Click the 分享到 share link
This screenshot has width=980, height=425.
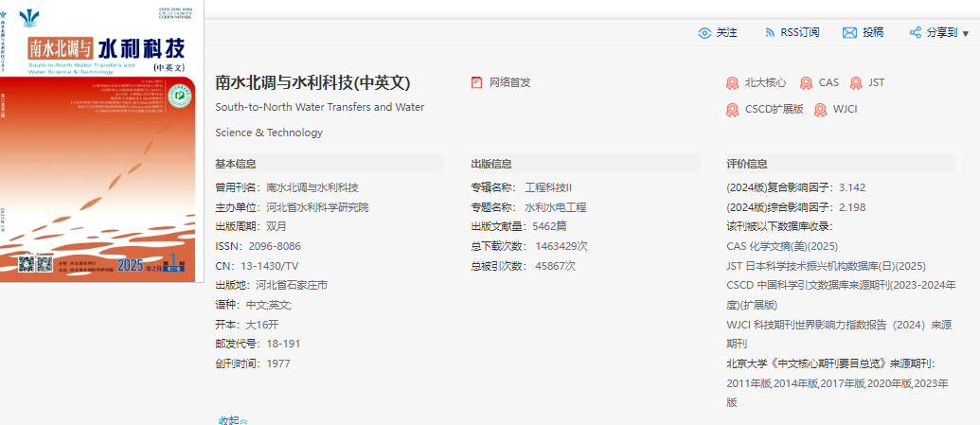(942, 33)
